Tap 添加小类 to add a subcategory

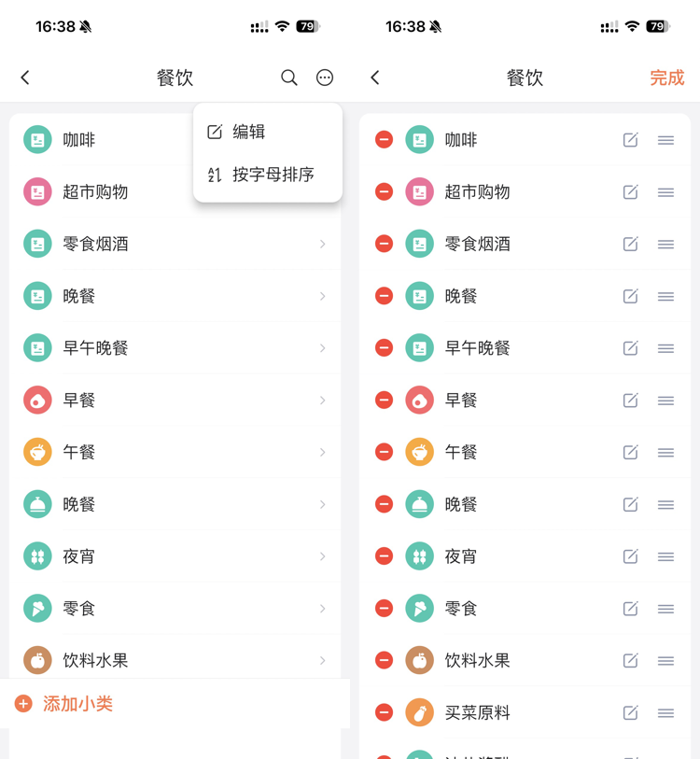pos(77,704)
